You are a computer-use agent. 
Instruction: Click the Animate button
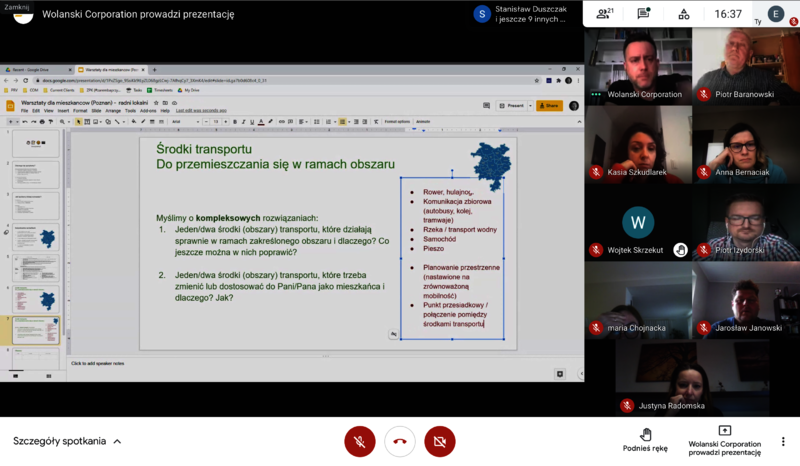[x=423, y=121]
